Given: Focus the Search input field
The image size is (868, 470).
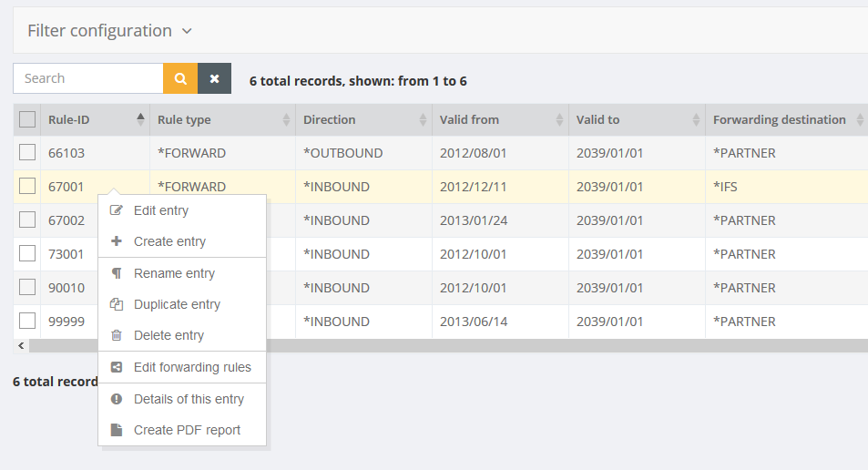Looking at the screenshot, I should click(88, 78).
